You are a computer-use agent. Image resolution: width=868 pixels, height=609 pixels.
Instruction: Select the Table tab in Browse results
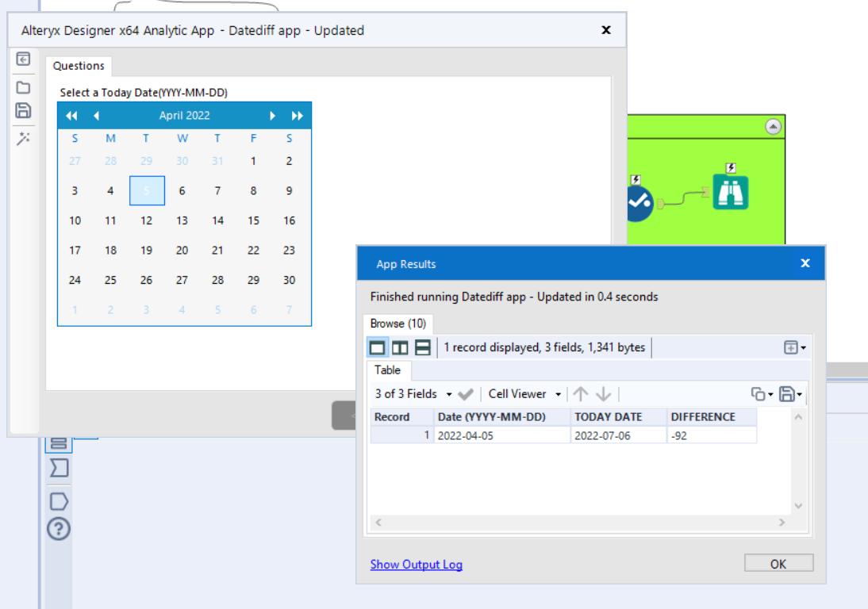click(388, 370)
